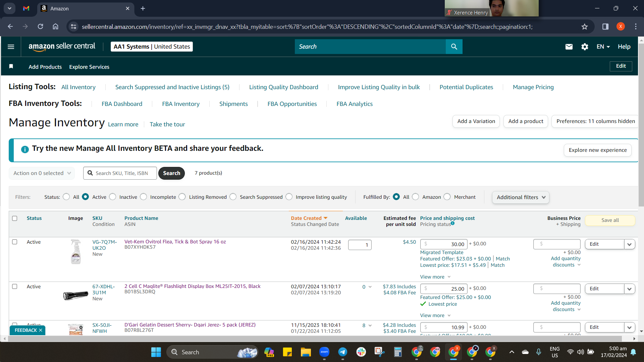The width and height of the screenshot is (644, 362).
Task: Open Telegram from the taskbar
Action: point(342,352)
